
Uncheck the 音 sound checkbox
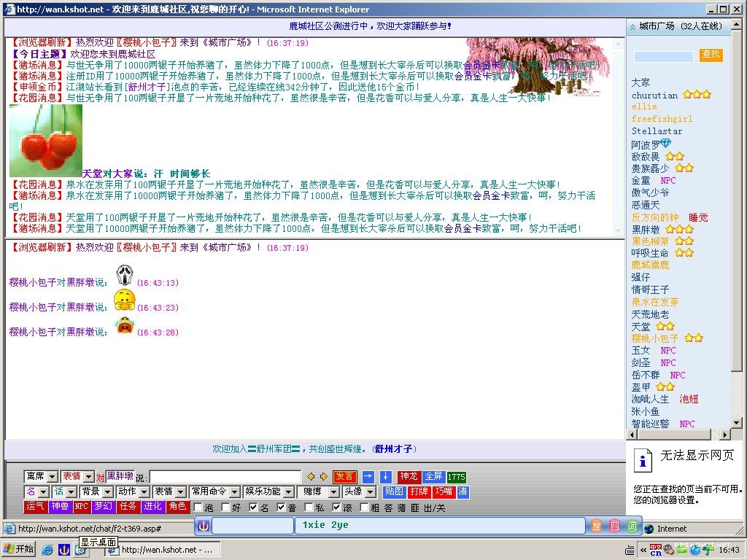point(282,507)
